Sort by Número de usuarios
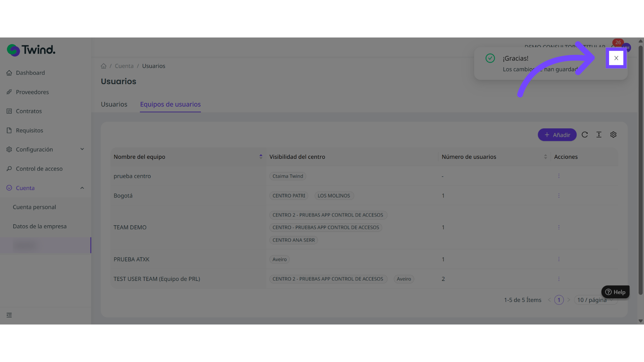Image resolution: width=644 pixels, height=362 pixels. [x=545, y=157]
